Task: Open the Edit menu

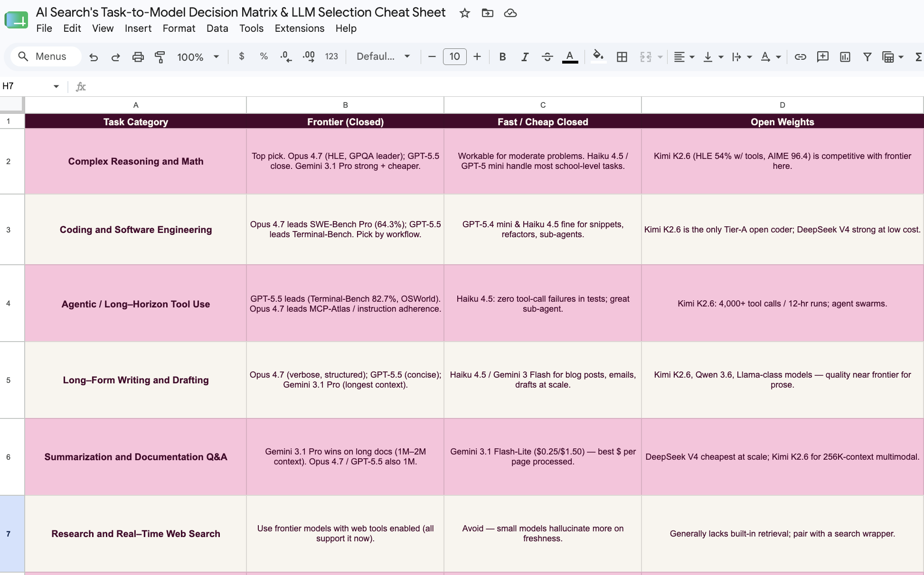Action: pos(72,28)
